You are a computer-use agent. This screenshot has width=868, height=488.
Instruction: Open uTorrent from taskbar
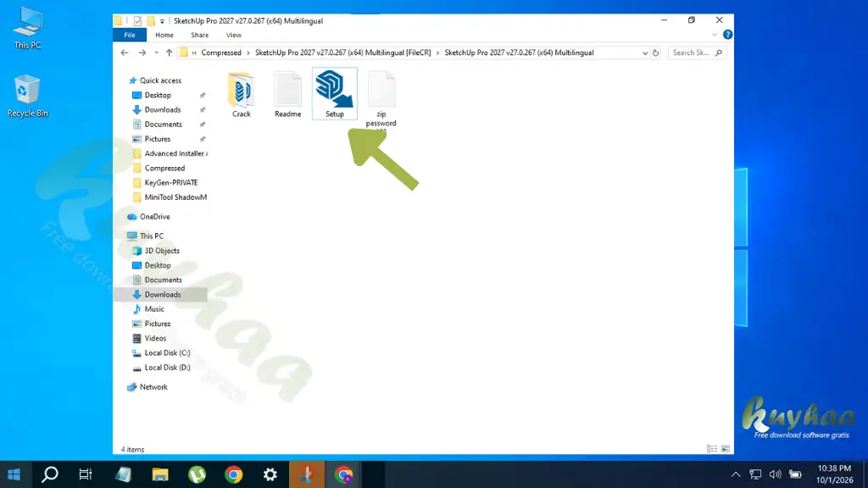(x=197, y=474)
